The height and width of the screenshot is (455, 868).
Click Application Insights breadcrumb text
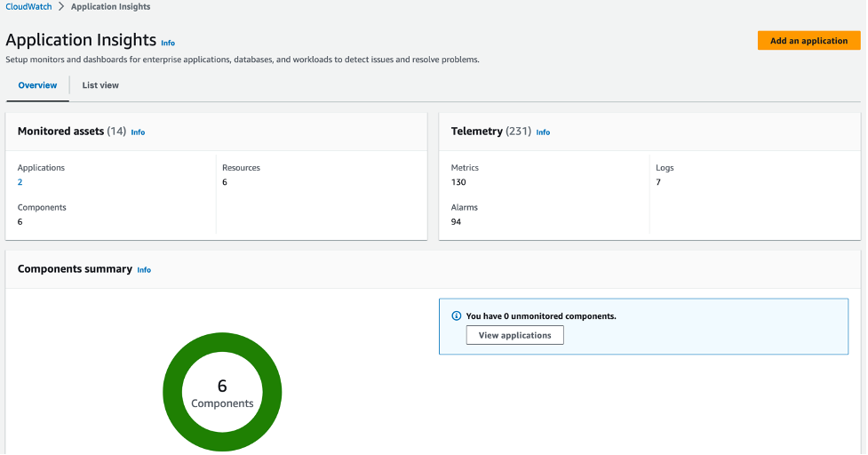(110, 6)
